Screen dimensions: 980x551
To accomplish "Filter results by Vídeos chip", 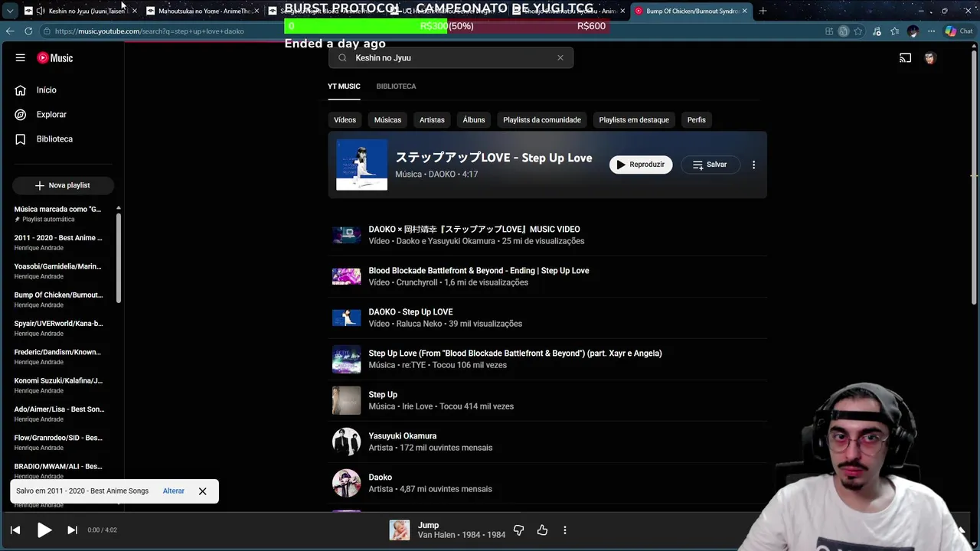I will [x=345, y=119].
